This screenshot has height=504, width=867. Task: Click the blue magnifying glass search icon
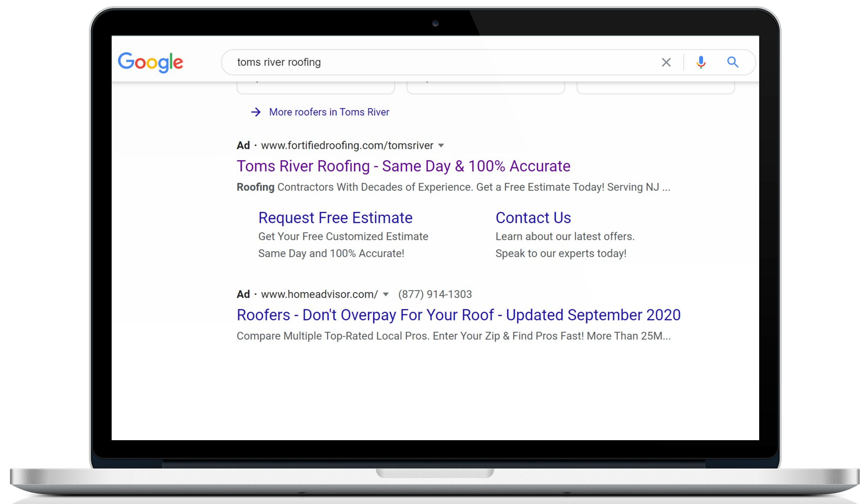(732, 62)
